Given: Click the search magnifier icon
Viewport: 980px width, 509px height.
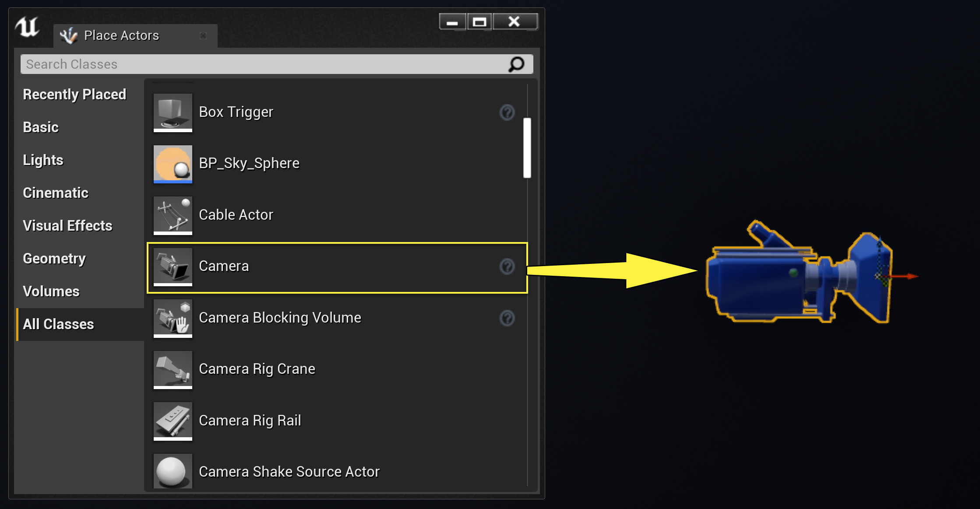Looking at the screenshot, I should [x=516, y=64].
